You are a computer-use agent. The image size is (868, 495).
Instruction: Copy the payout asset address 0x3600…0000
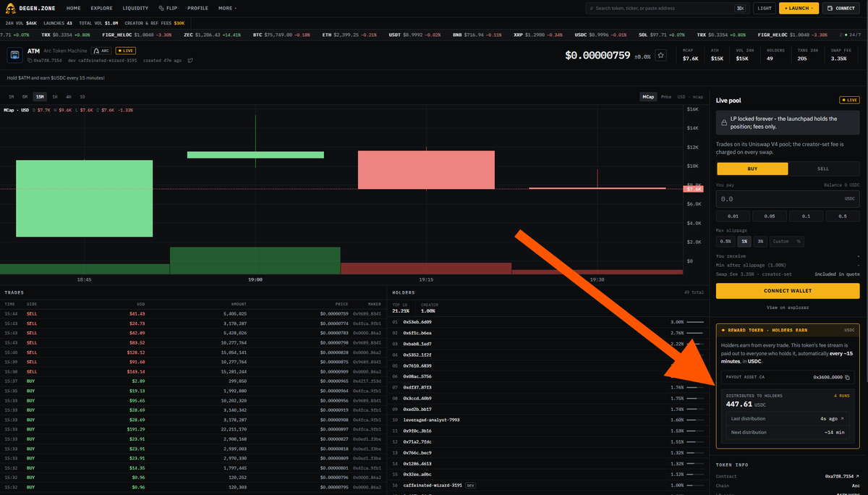848,377
